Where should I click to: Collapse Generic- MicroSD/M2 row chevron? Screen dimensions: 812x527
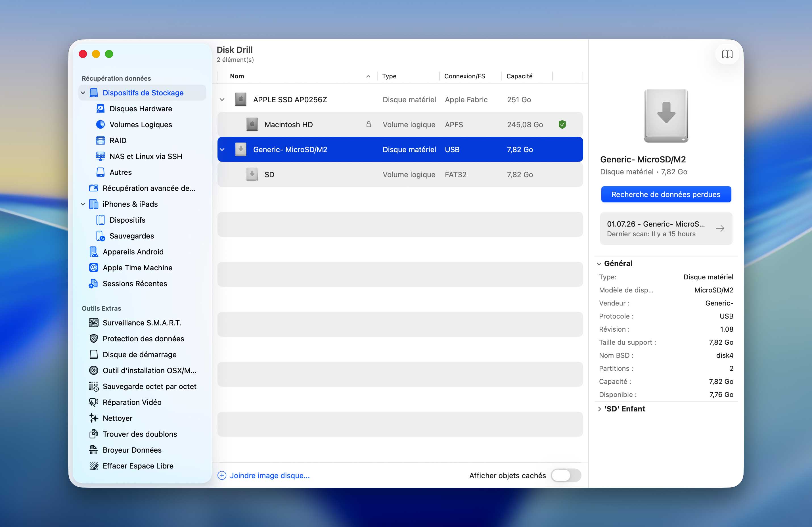click(x=222, y=149)
